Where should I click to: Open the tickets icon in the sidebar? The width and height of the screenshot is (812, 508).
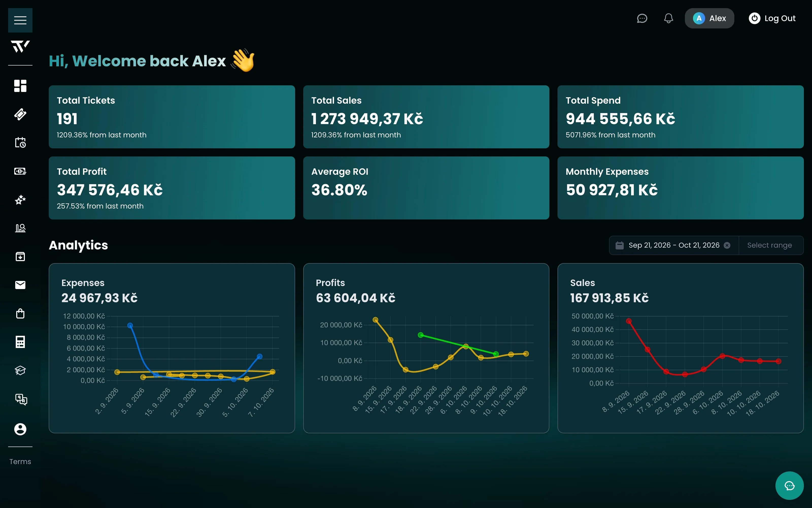20,114
